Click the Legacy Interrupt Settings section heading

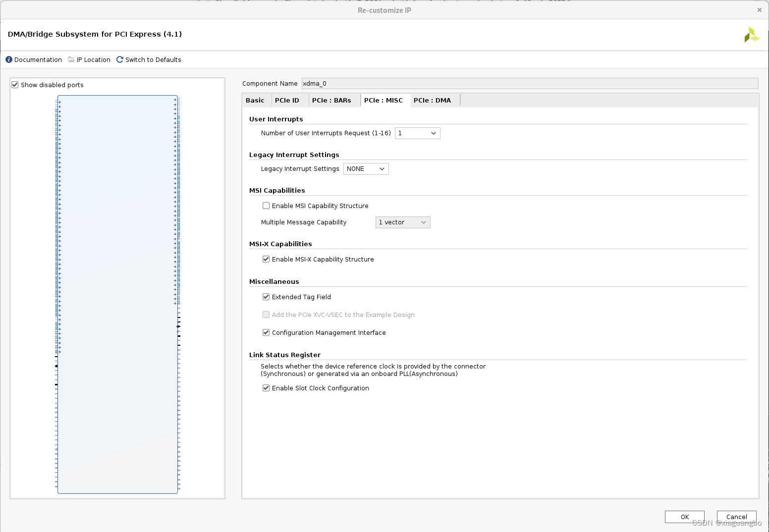(294, 155)
